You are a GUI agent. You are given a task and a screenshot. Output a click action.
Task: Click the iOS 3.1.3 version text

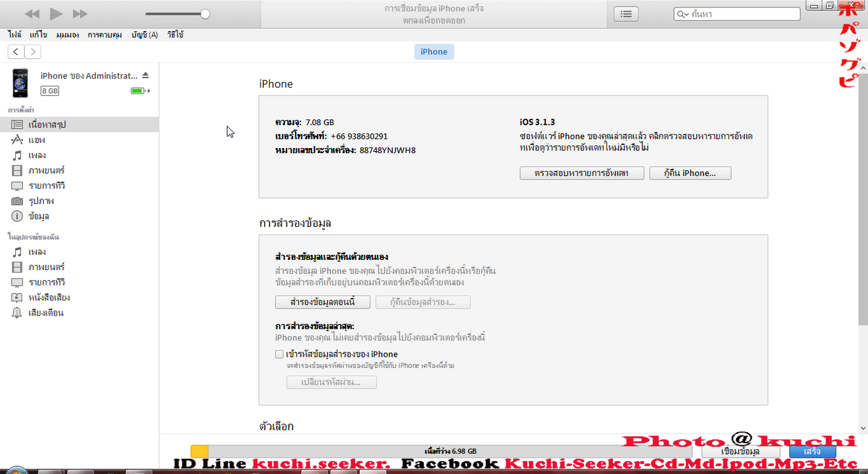click(537, 122)
